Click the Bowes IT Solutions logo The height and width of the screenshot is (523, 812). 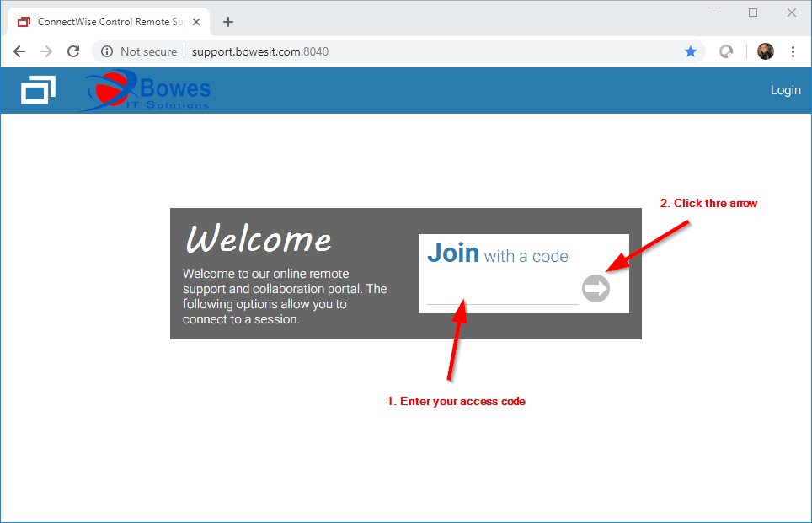tap(146, 91)
